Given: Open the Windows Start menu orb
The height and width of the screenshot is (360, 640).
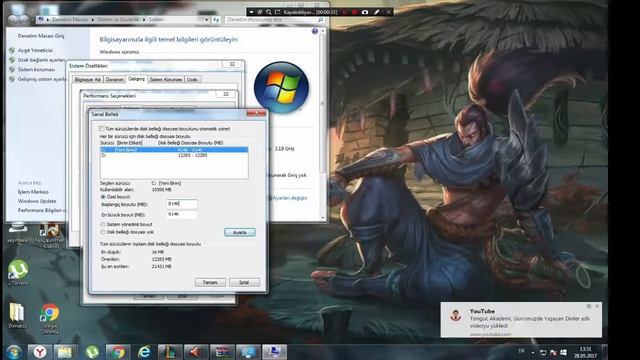Looking at the screenshot, I should [x=14, y=352].
